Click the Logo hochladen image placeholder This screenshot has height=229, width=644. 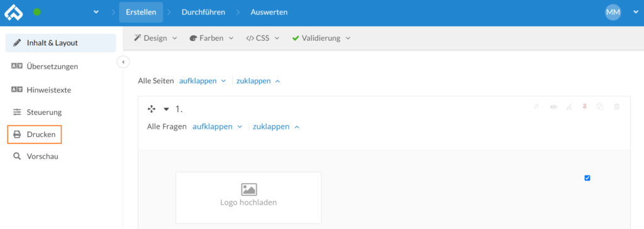coord(248,198)
